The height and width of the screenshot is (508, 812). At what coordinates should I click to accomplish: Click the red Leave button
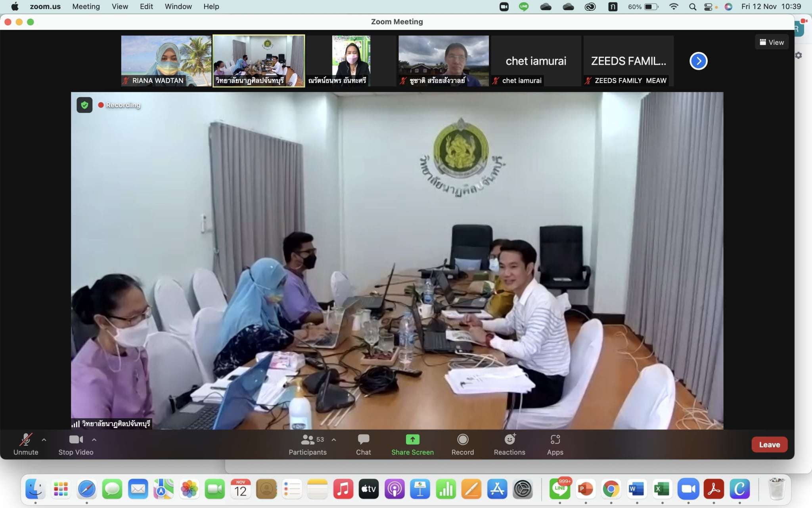pyautogui.click(x=769, y=444)
